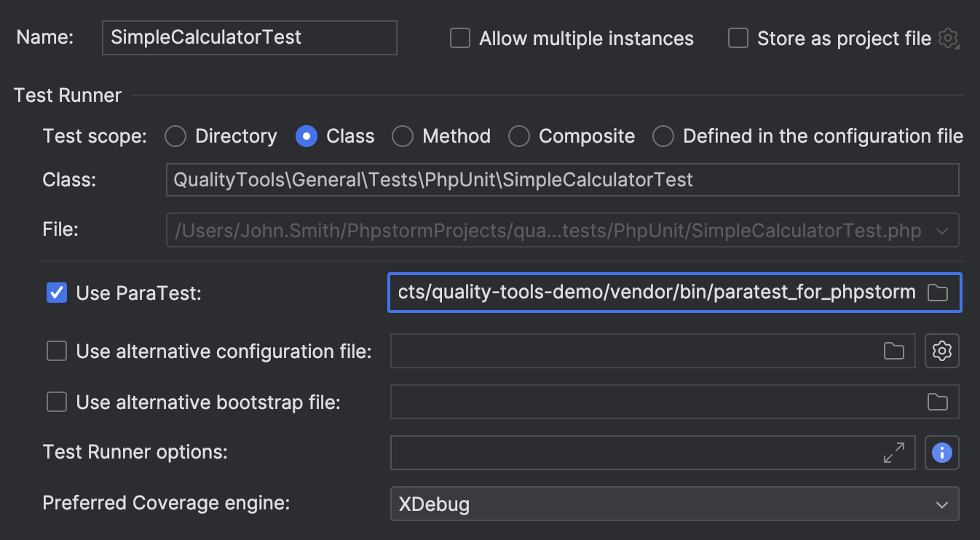The width and height of the screenshot is (980, 540).
Task: Enable Use alternative configuration file
Action: [57, 351]
